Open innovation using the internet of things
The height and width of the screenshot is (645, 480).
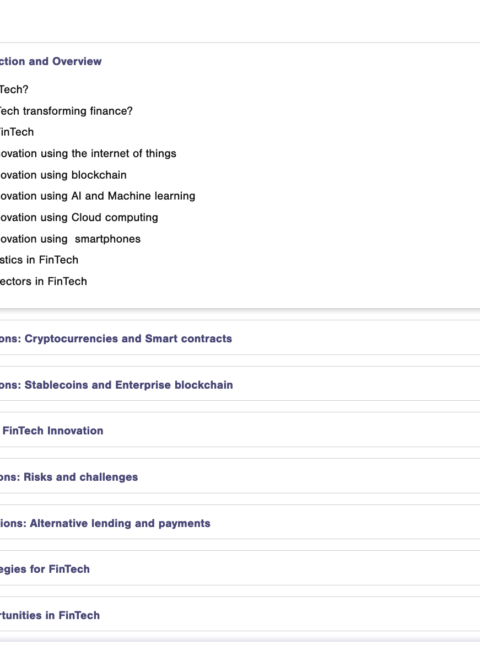[88, 153]
